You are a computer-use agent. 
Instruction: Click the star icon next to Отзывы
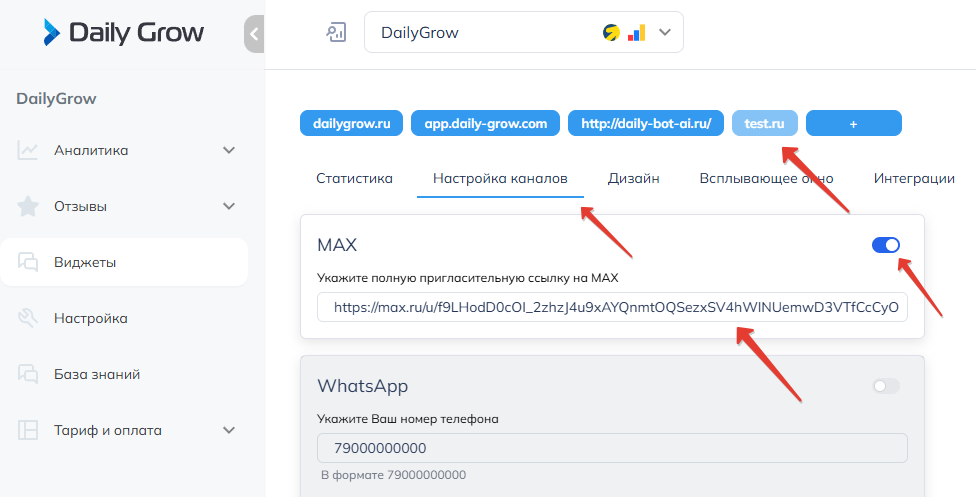pos(28,207)
